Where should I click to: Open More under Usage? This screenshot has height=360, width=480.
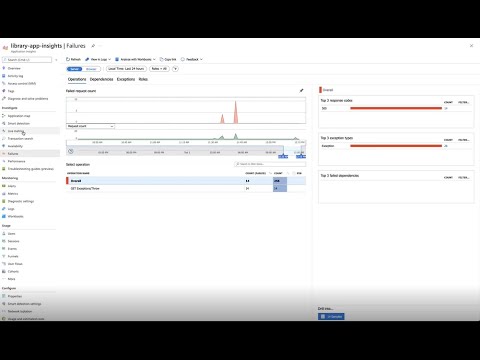[11, 279]
